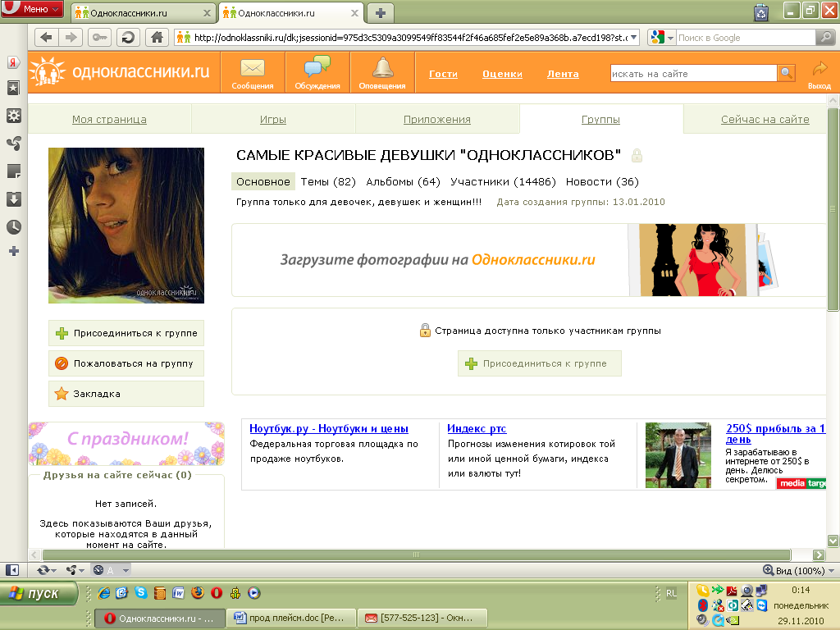Switch to the Приложения tab

tap(436, 120)
